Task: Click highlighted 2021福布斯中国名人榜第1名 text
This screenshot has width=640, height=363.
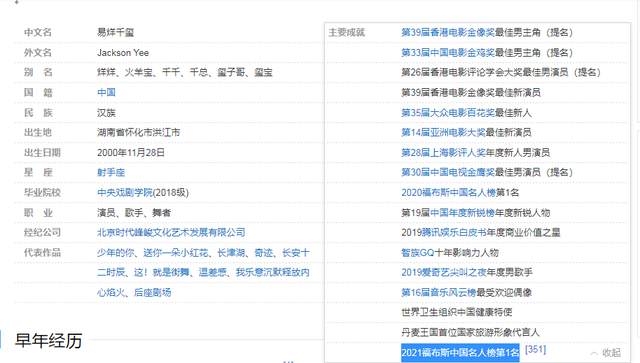Action: (460, 353)
